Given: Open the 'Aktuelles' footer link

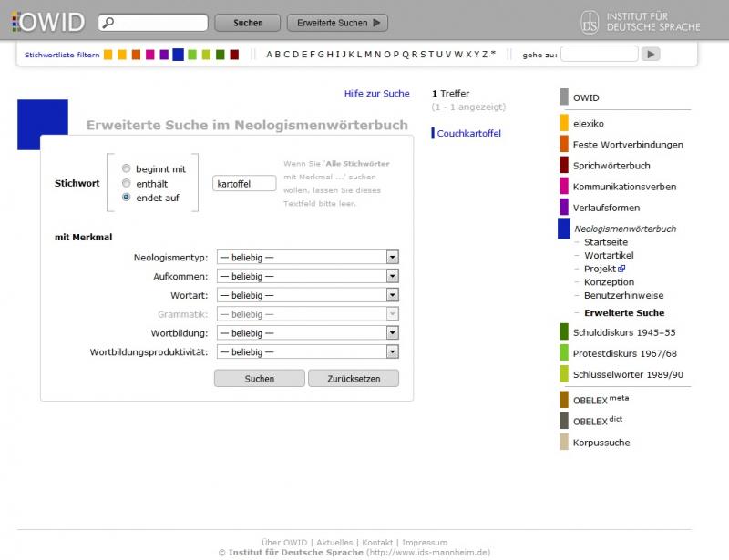Looking at the screenshot, I should tap(334, 543).
